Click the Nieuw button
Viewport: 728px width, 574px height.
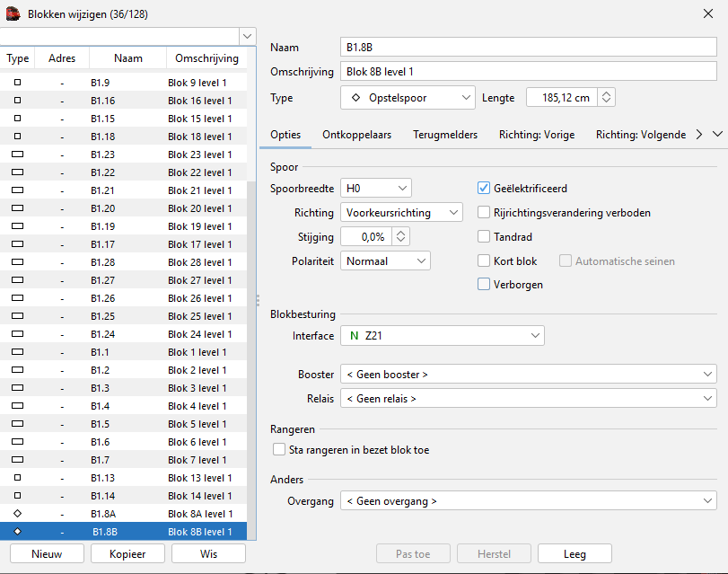pyautogui.click(x=47, y=553)
